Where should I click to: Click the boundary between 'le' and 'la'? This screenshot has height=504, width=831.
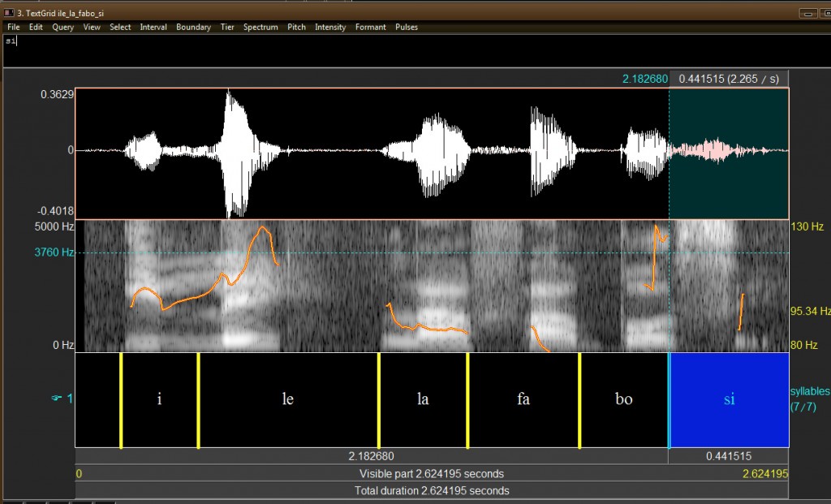(379, 400)
